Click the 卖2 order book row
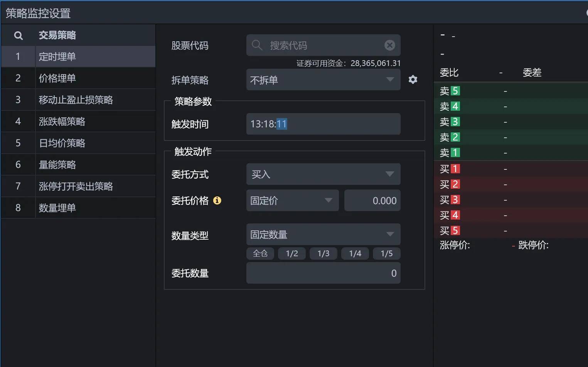The width and height of the screenshot is (588, 367). (x=511, y=137)
